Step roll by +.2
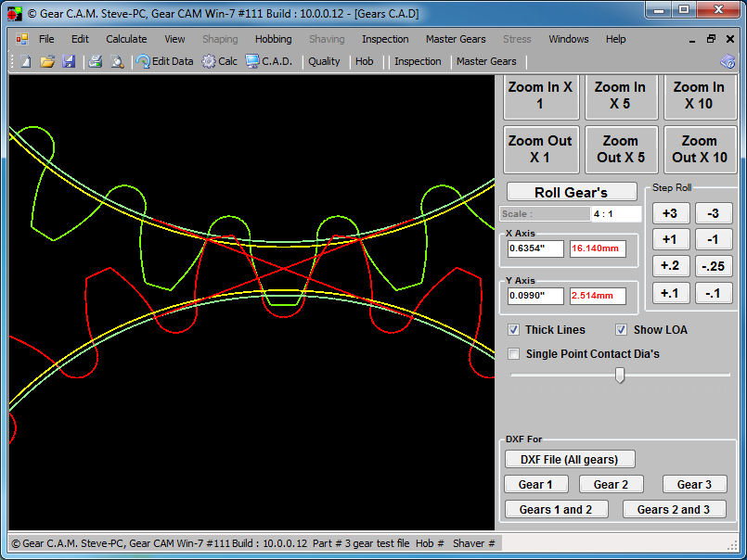This screenshot has width=747, height=560. [670, 266]
